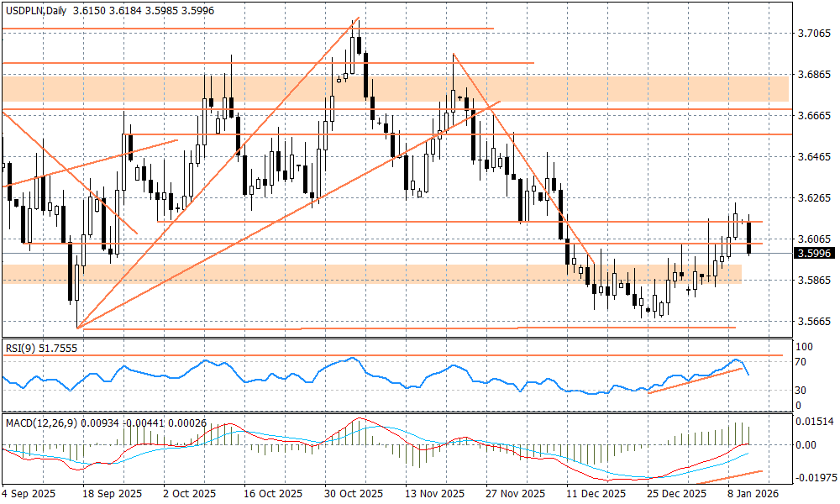Image resolution: width=840 pixels, height=504 pixels.
Task: Select the 4 Sep 2025 date label
Action: (31, 494)
